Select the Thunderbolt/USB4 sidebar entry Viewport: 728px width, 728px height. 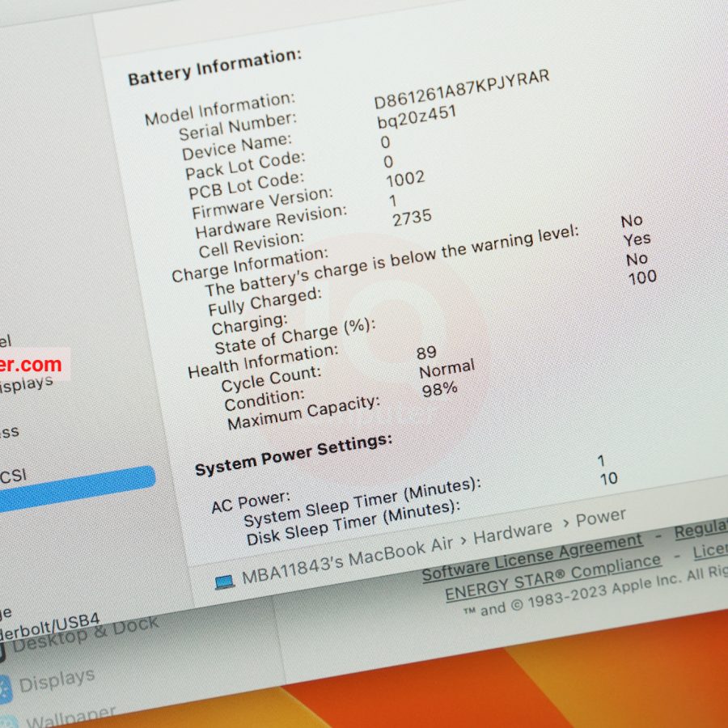coord(49,626)
